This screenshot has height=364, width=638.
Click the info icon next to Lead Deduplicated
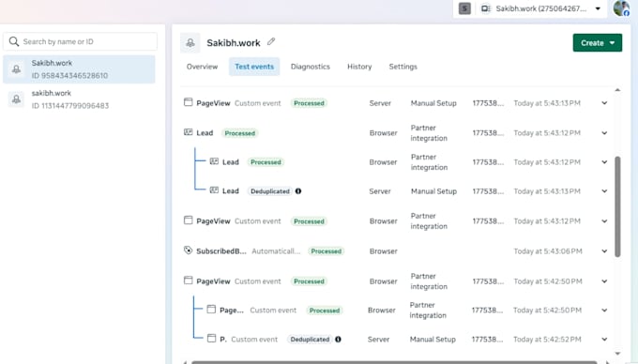298,191
